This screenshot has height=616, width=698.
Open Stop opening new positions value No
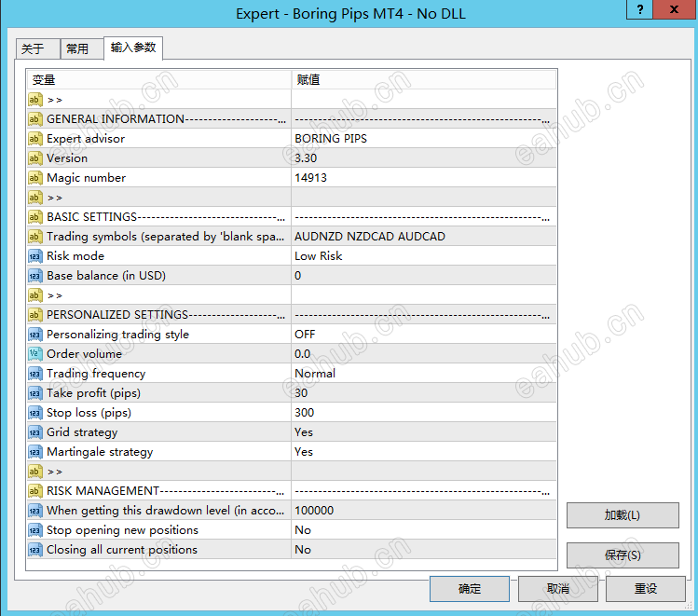tap(424, 530)
